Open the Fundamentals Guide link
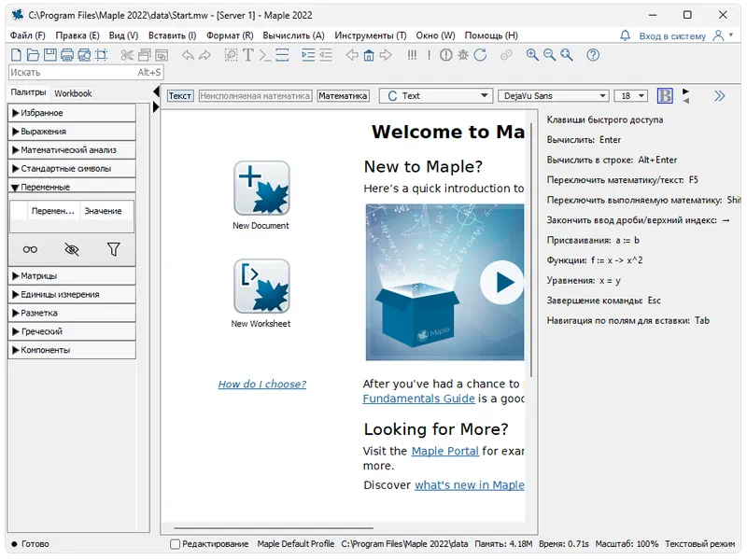Viewport: 747px width, 560px height. click(418, 399)
